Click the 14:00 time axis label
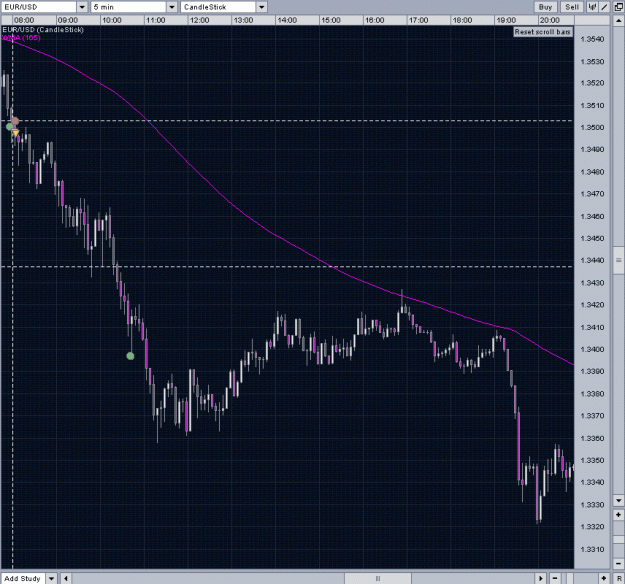Image resolution: width=625 pixels, height=584 pixels. (287, 20)
